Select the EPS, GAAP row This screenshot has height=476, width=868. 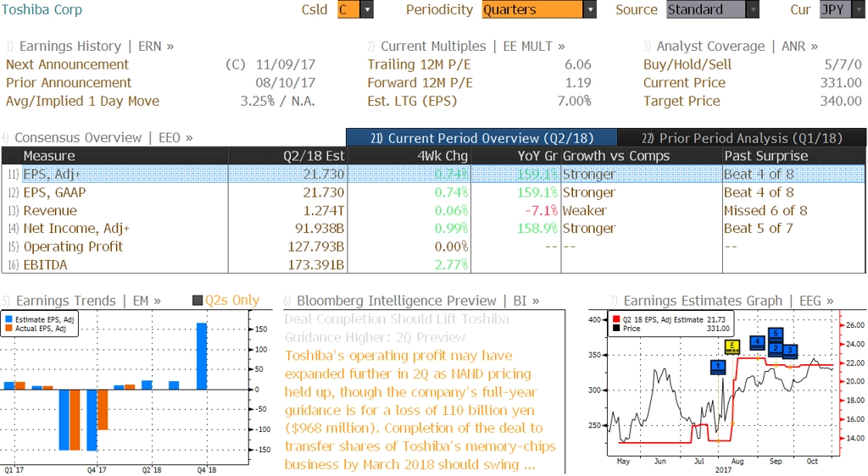pos(433,192)
